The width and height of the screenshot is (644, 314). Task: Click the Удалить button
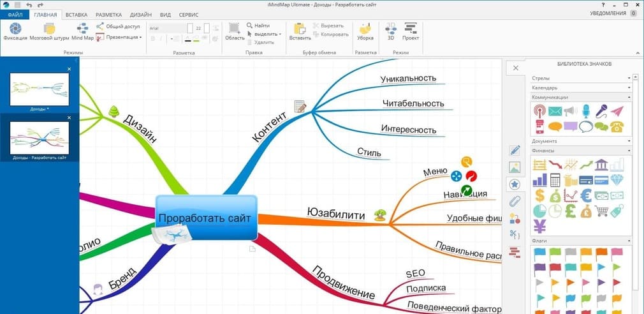[x=260, y=42]
